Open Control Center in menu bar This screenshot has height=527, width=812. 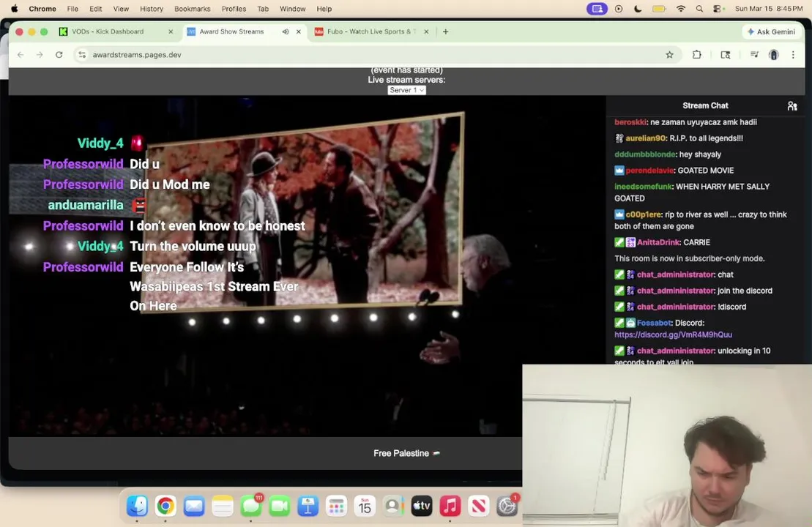pyautogui.click(x=718, y=9)
